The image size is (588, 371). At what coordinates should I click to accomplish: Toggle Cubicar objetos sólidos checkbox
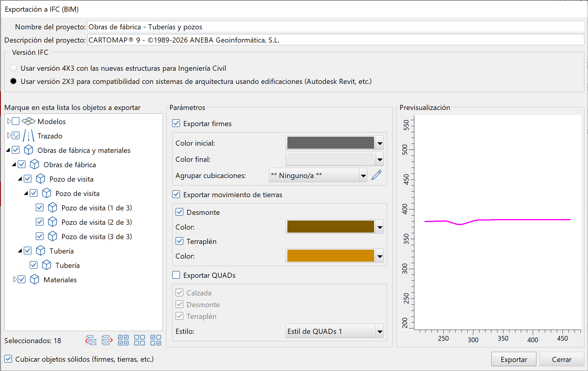[8, 359]
